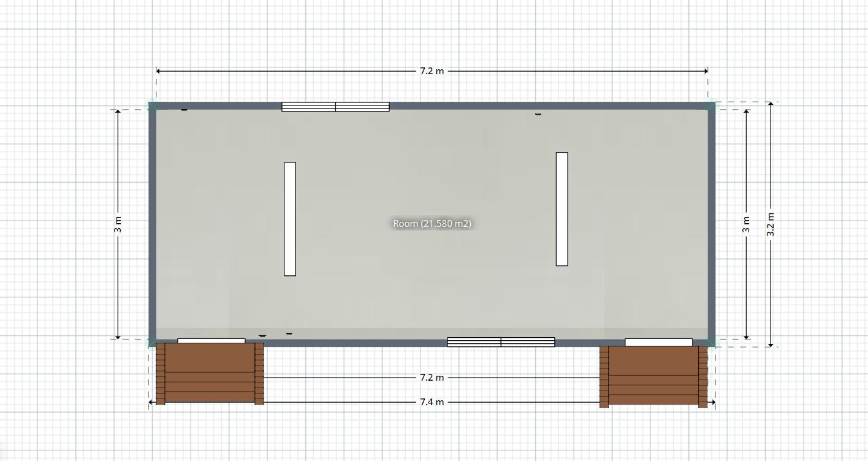This screenshot has width=868, height=461.
Task: Click the Room (21.580 m2) label
Action: click(433, 224)
